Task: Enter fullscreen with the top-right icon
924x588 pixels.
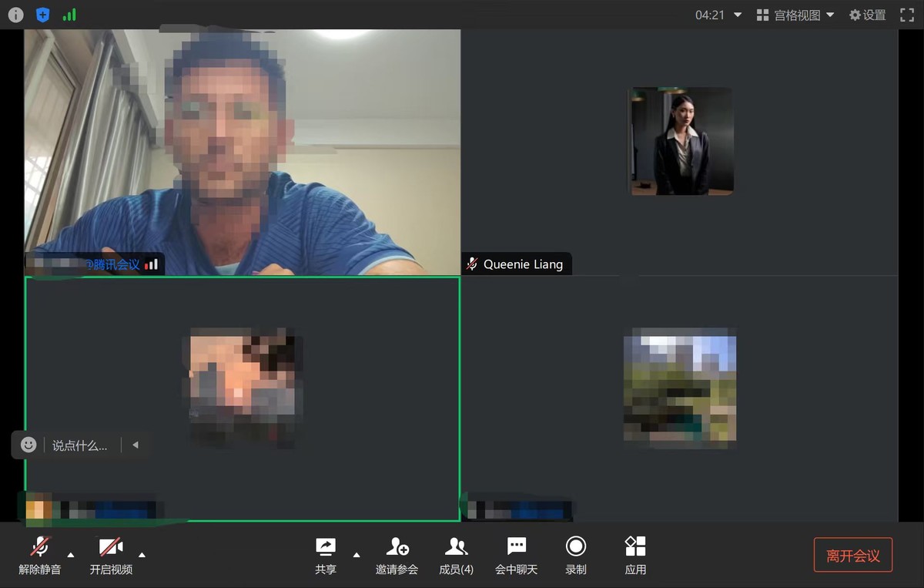Action: tap(907, 15)
